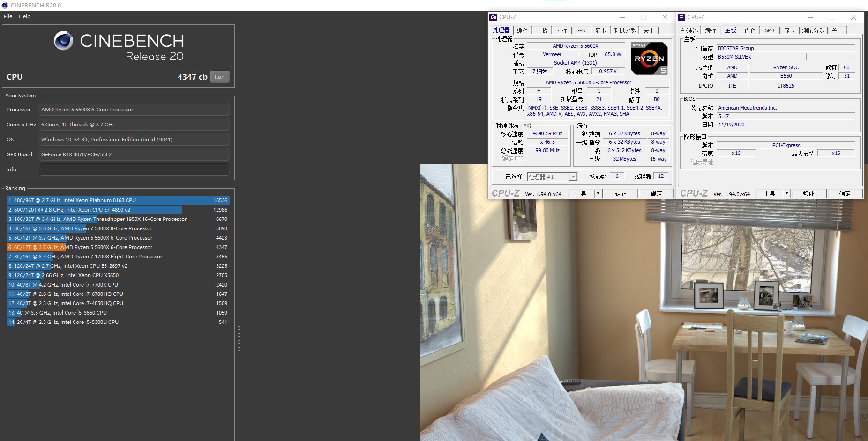
Task: Select ranking row Core i7-7700K CPU
Action: coord(118,285)
